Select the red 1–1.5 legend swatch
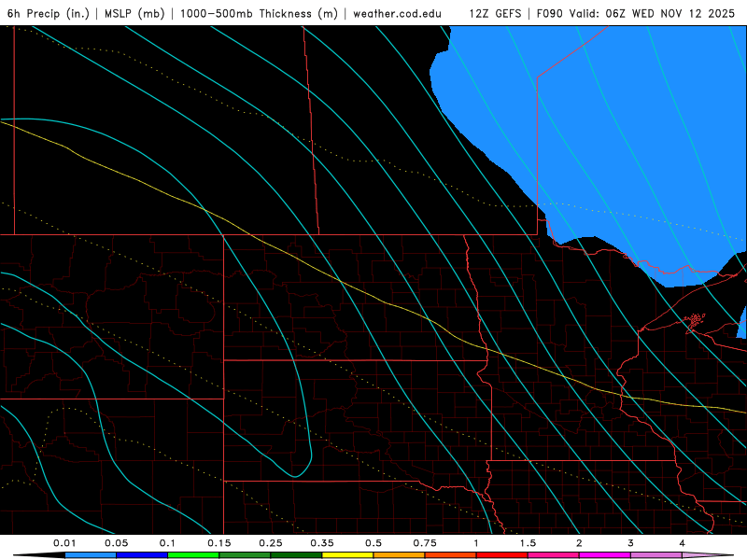The image size is (747, 560). [502, 555]
